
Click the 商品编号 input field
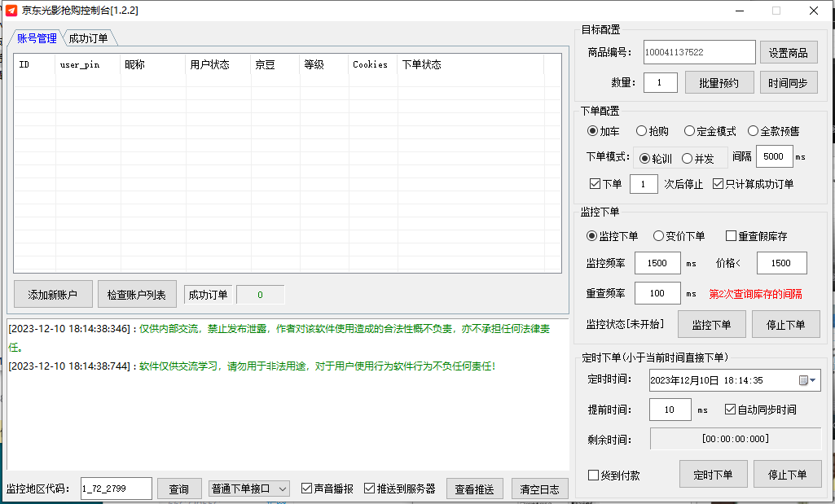click(699, 52)
